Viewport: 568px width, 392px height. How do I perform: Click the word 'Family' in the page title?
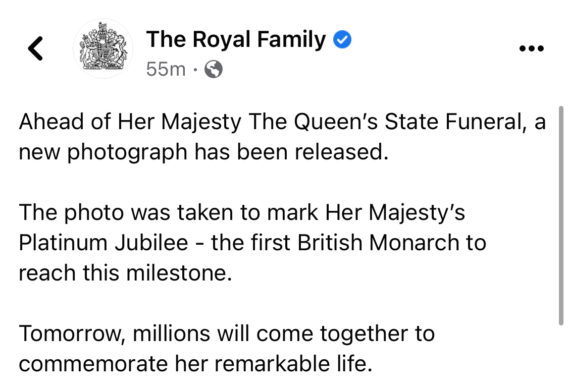pyautogui.click(x=292, y=40)
